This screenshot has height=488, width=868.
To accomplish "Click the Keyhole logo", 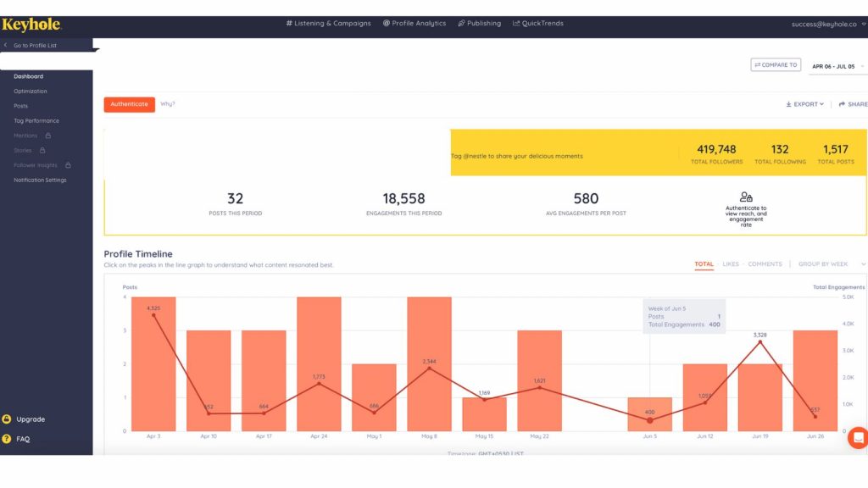I will tap(31, 25).
